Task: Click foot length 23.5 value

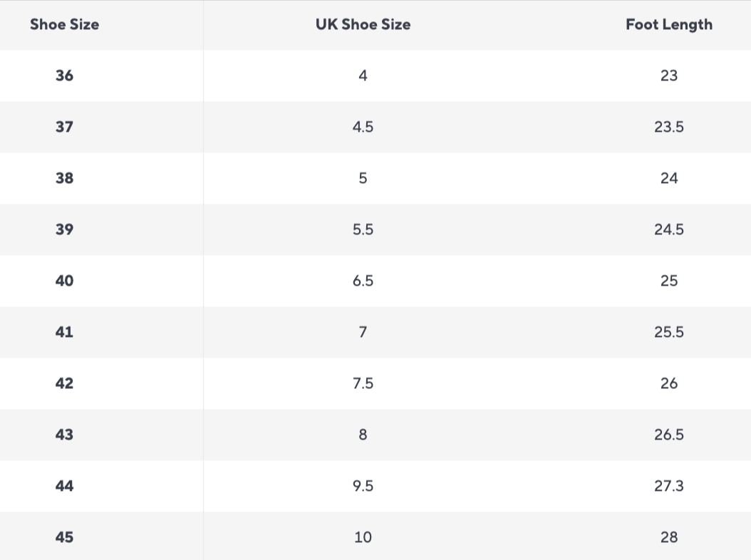Action: (668, 127)
